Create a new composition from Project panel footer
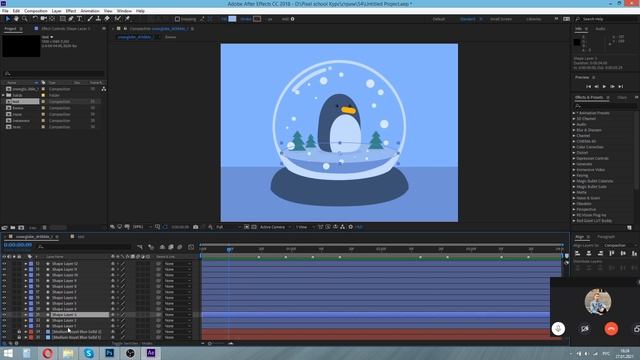This screenshot has height=360, width=640. (21, 227)
